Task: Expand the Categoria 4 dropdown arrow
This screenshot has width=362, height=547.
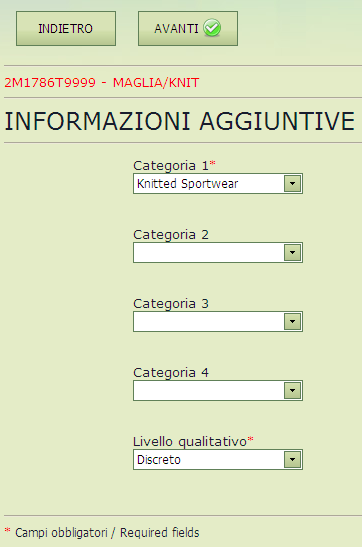Action: [293, 391]
